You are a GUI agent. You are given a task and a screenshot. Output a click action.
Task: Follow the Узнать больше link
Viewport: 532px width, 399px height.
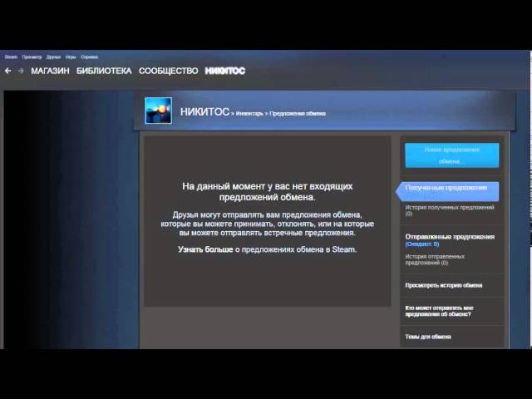click(x=205, y=249)
